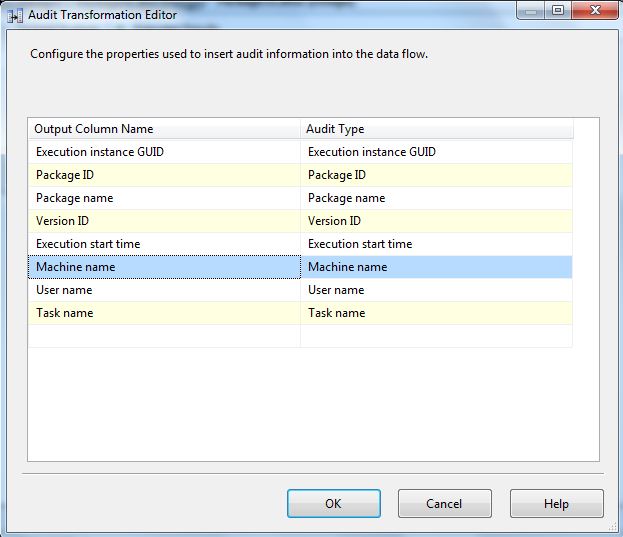Open the highlighted Machine name audit type
The height and width of the screenshot is (537, 623).
(x=436, y=267)
